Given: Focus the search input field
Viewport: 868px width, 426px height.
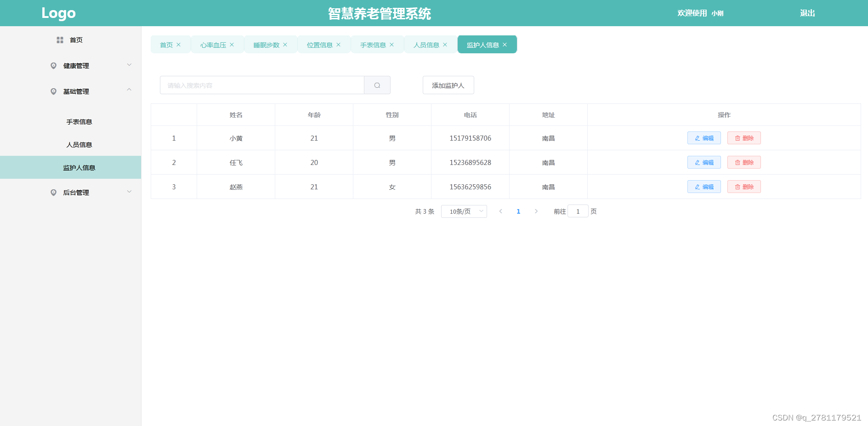Looking at the screenshot, I should (x=262, y=85).
